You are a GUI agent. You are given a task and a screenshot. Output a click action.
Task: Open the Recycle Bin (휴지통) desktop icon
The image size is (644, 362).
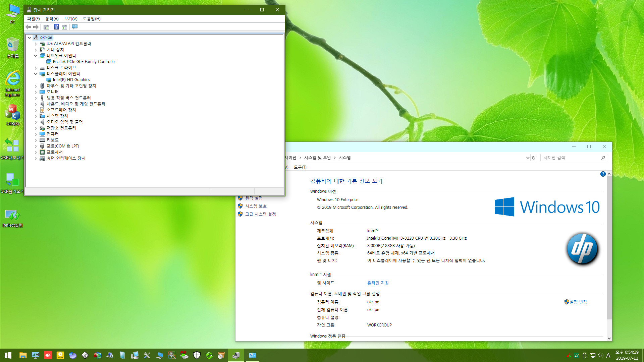pyautogui.click(x=13, y=48)
